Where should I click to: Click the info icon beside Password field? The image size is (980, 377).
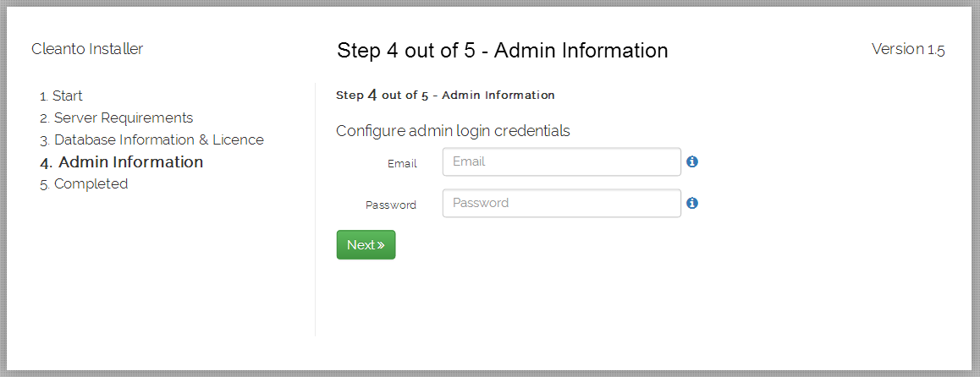(692, 203)
